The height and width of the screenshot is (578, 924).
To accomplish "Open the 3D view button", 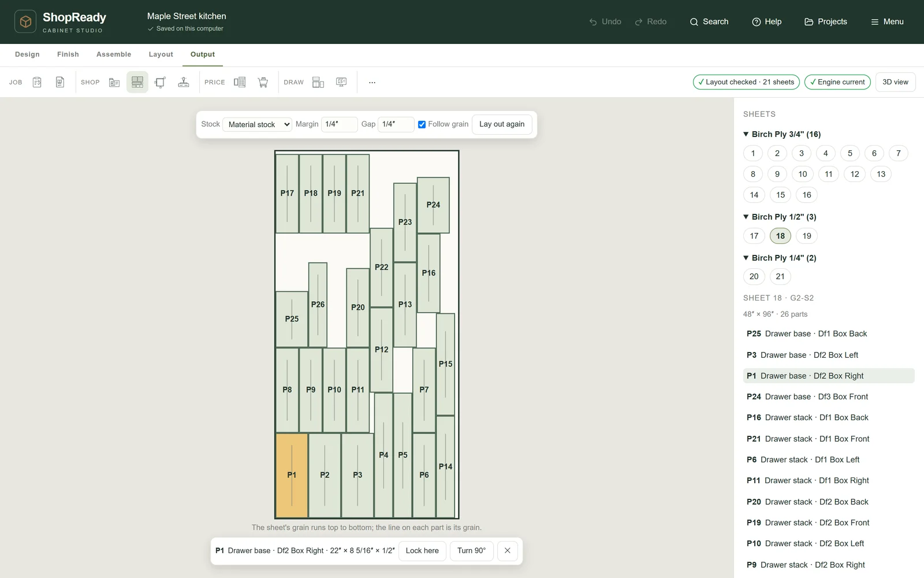I will [x=895, y=82].
